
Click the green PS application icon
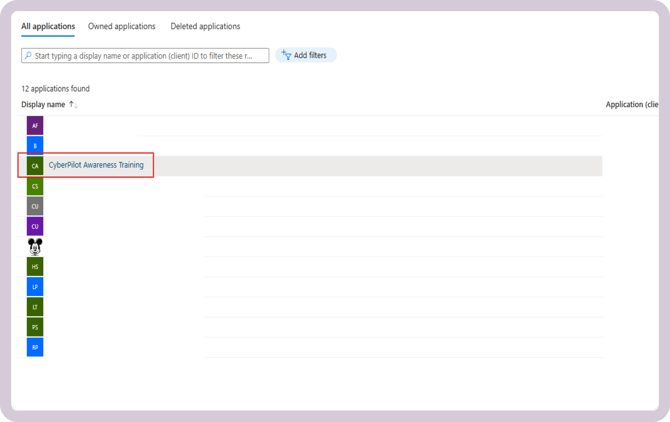tap(35, 327)
